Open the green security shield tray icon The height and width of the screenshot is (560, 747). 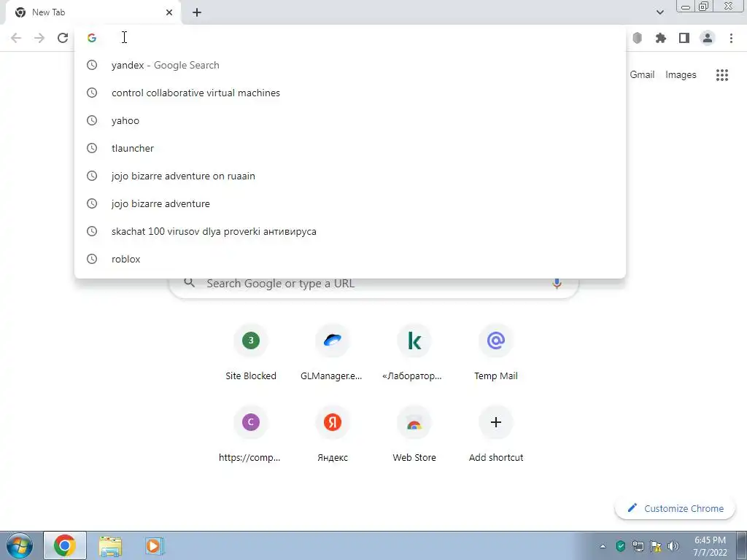(x=620, y=546)
